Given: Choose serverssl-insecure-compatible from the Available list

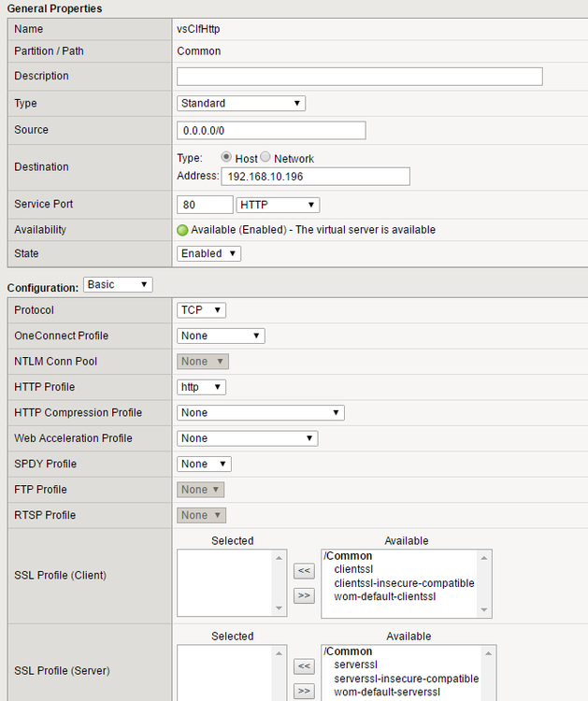Looking at the screenshot, I should click(406, 679).
